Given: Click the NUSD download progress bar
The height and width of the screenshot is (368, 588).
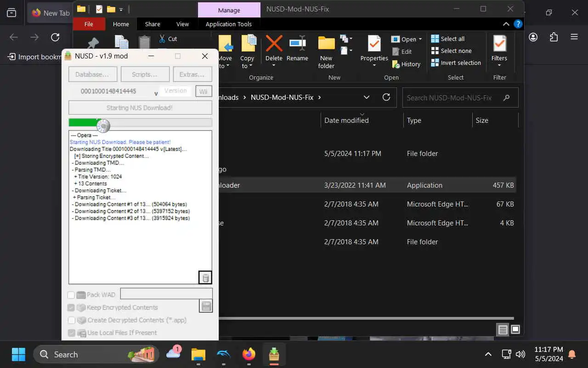Looking at the screenshot, I should (140, 122).
